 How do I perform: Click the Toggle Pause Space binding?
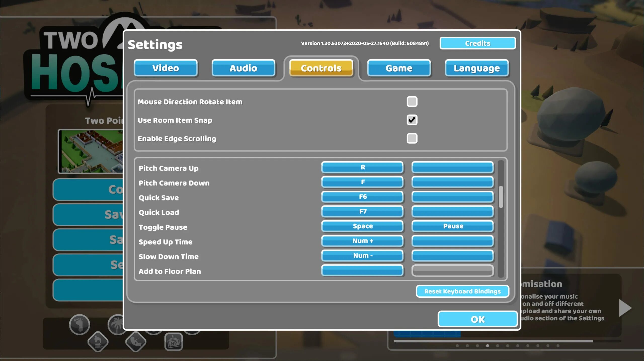[362, 226]
